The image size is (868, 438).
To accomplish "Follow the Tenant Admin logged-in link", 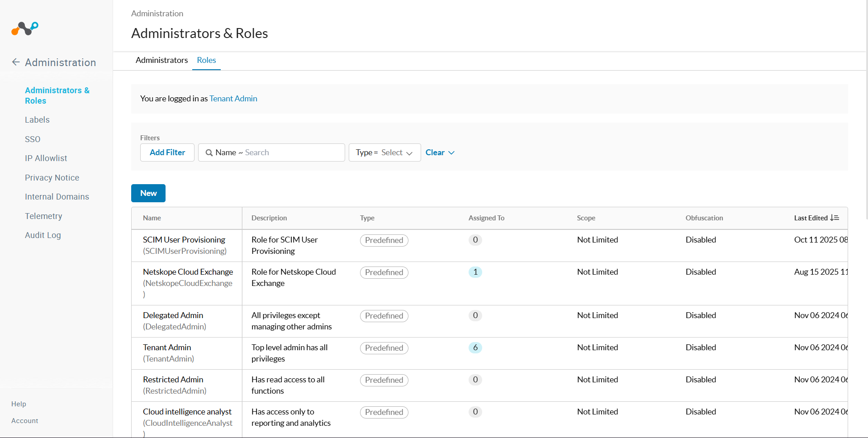I will pyautogui.click(x=233, y=99).
